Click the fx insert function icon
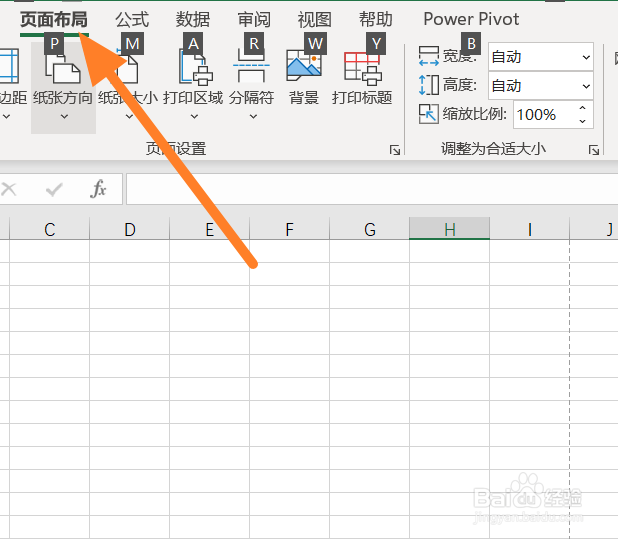Screen dimensions: 618x539 pyautogui.click(x=98, y=189)
